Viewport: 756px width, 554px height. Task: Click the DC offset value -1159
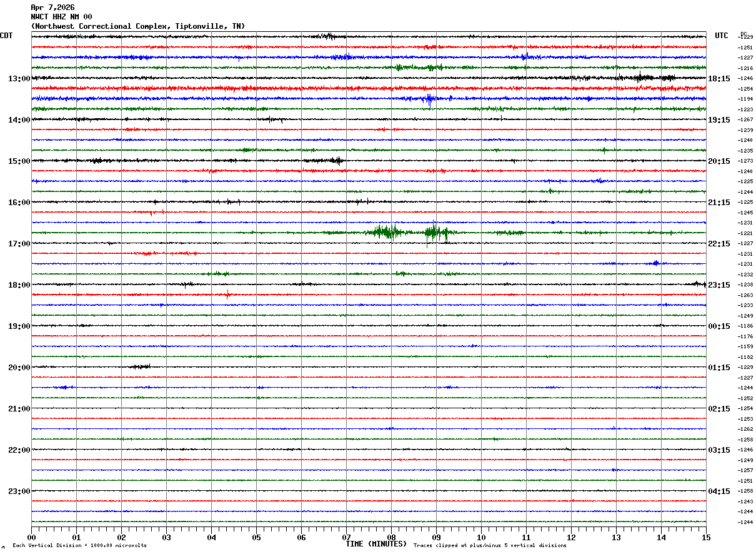coord(745,347)
